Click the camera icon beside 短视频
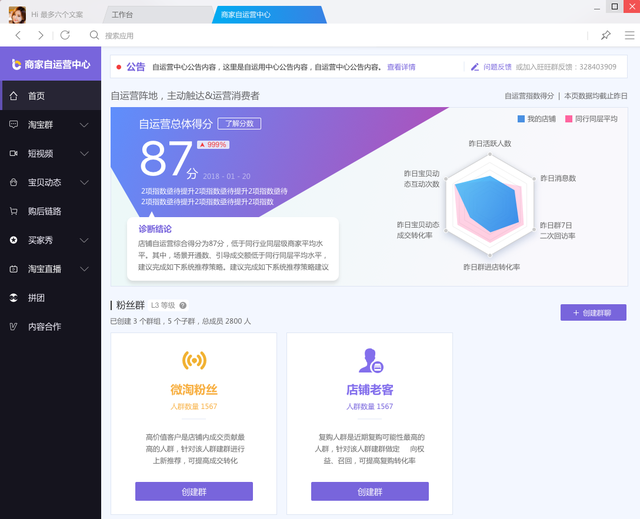The width and height of the screenshot is (640, 519). tap(13, 153)
